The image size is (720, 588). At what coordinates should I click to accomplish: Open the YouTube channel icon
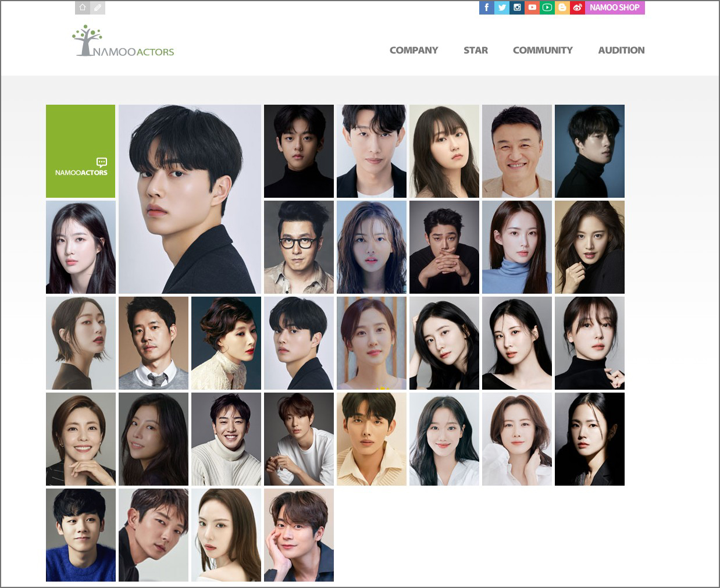pos(532,8)
